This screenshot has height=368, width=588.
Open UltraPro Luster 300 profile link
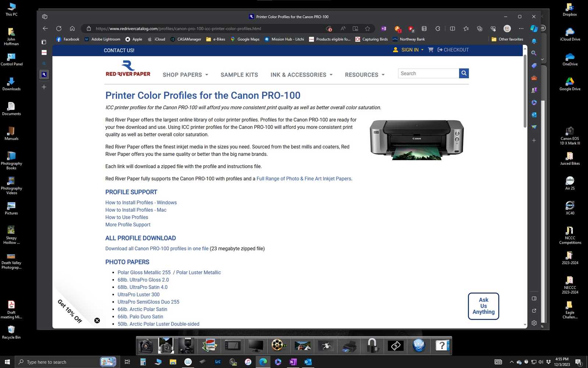139,294
